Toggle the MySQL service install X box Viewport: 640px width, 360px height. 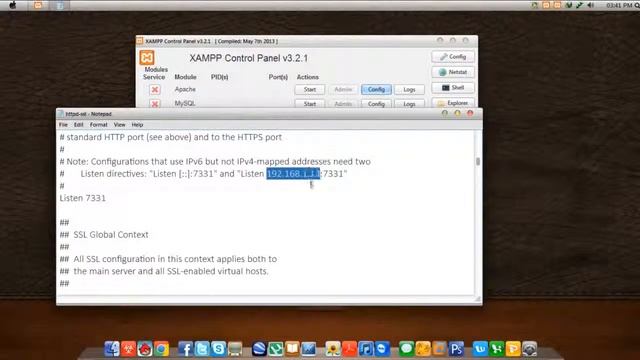[155, 104]
